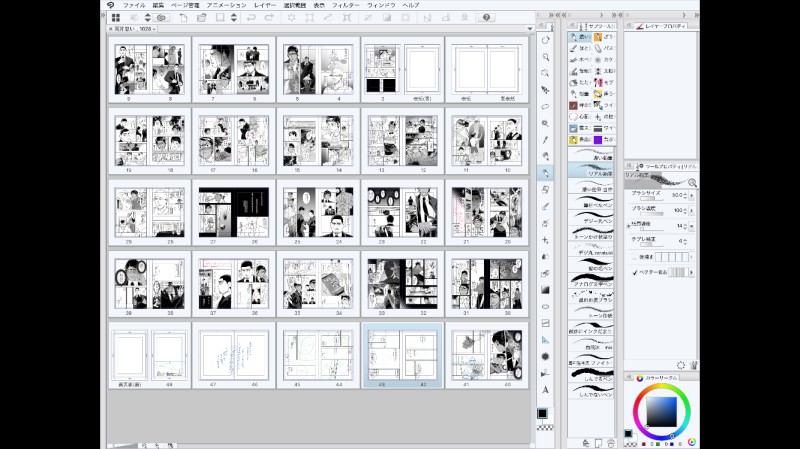Image resolution: width=800 pixels, height=449 pixels.
Task: Open the レイヤー menu
Action: coord(265,5)
